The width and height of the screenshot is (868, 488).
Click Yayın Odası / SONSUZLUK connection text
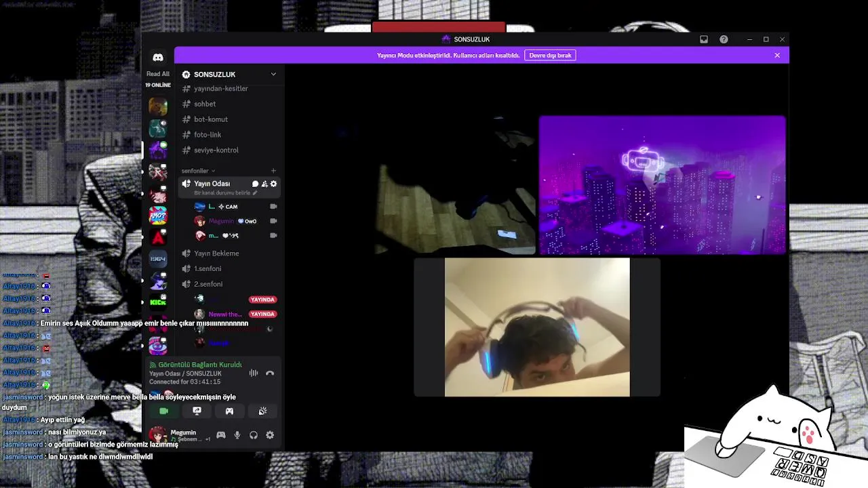point(185,373)
